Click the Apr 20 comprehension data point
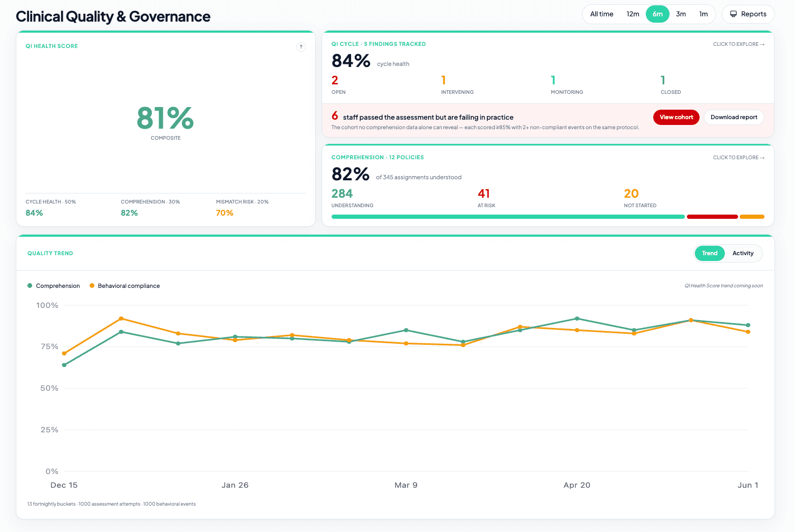Viewport: 795px width, 532px height. [x=577, y=318]
